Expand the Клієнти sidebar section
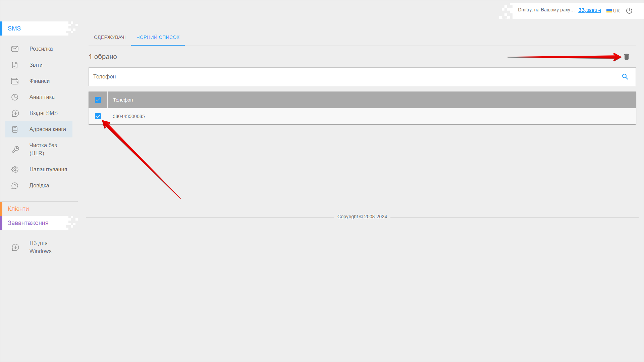Viewport: 644px width, 362px height. click(x=18, y=209)
